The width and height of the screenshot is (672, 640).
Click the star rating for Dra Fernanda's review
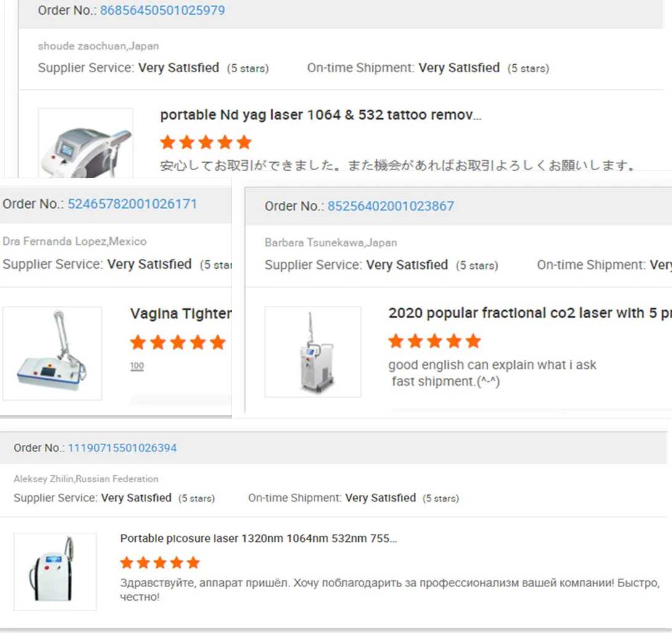(x=178, y=343)
